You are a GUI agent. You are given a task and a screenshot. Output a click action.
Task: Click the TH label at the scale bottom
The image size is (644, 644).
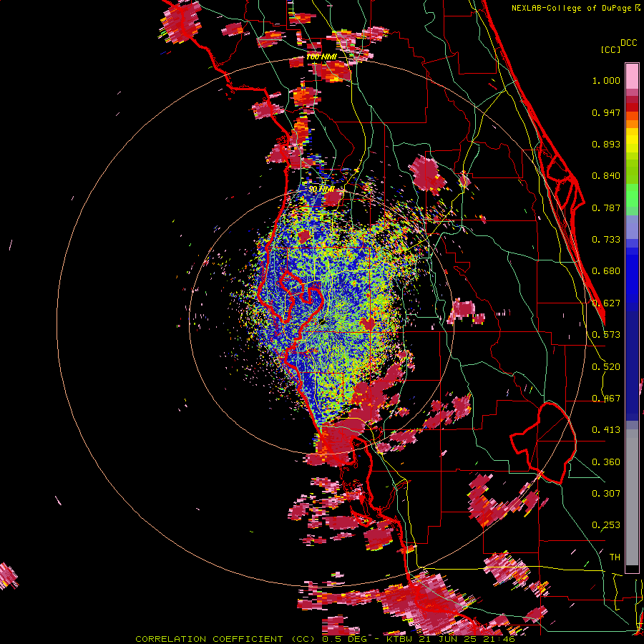[615, 557]
